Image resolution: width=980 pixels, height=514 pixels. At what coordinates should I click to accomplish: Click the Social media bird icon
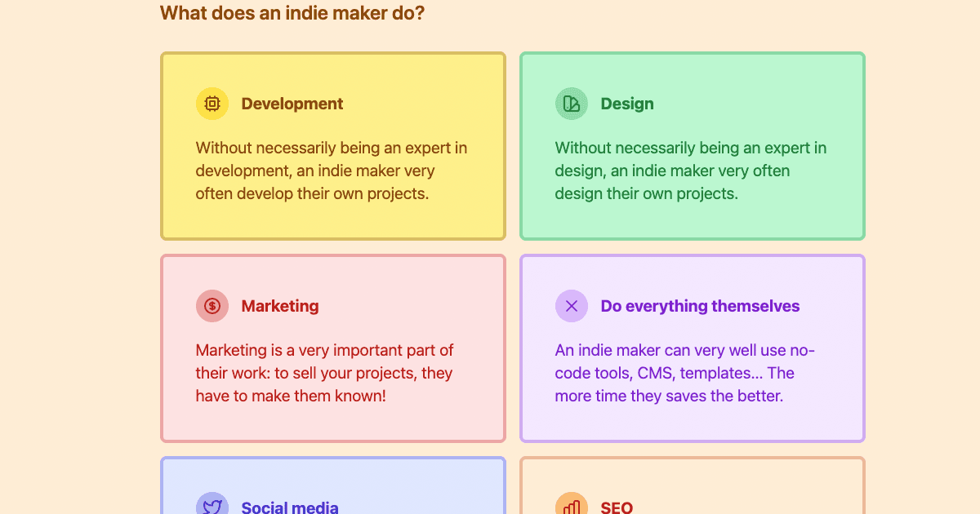tap(212, 506)
